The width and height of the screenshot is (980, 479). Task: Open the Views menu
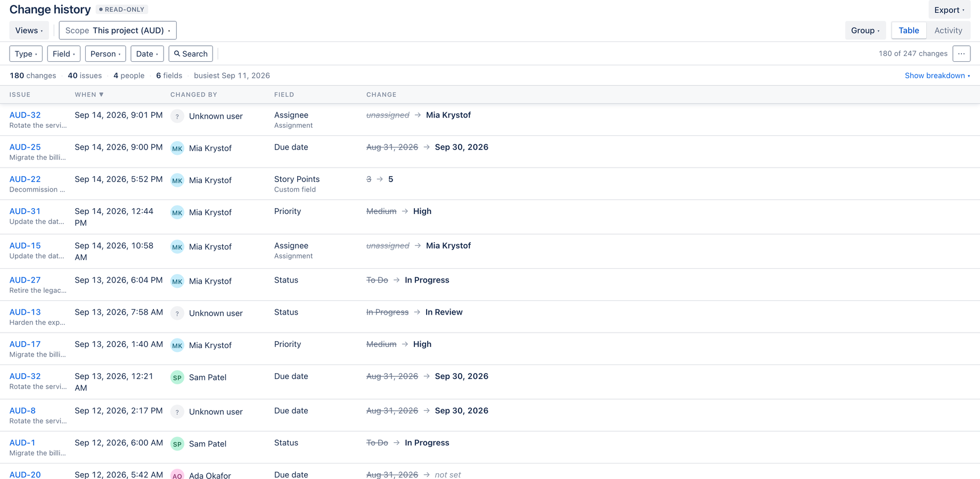tap(29, 30)
